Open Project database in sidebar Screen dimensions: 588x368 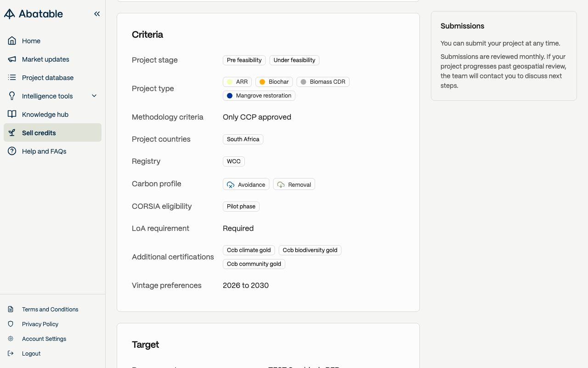48,78
